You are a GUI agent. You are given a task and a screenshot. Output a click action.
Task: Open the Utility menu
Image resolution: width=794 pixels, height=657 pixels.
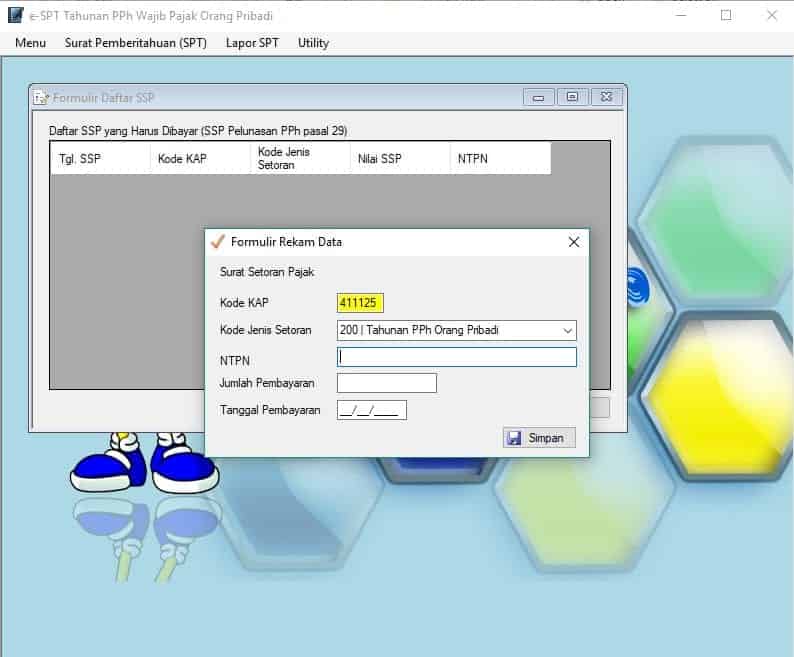tap(313, 43)
